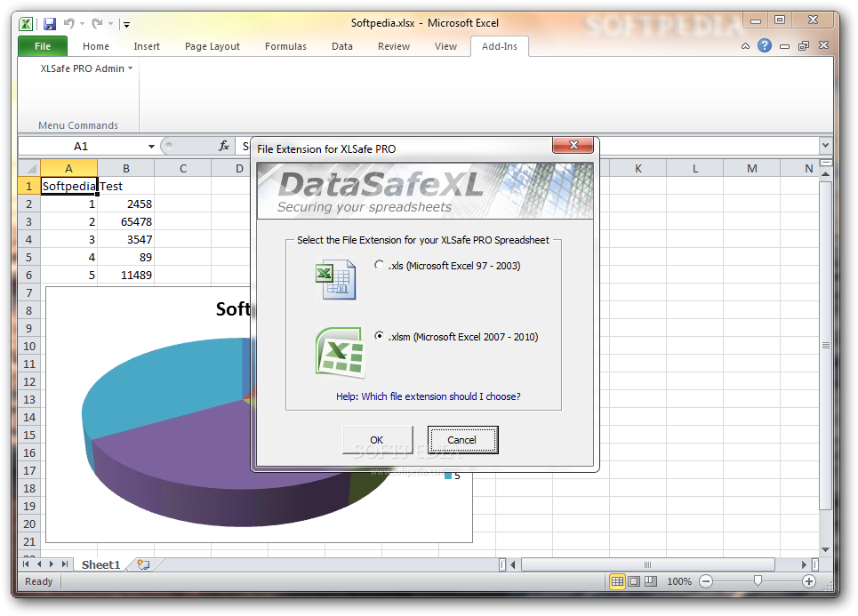Screen dimensions: 858x616
Task: Switch to the Formulas tab
Action: [285, 46]
